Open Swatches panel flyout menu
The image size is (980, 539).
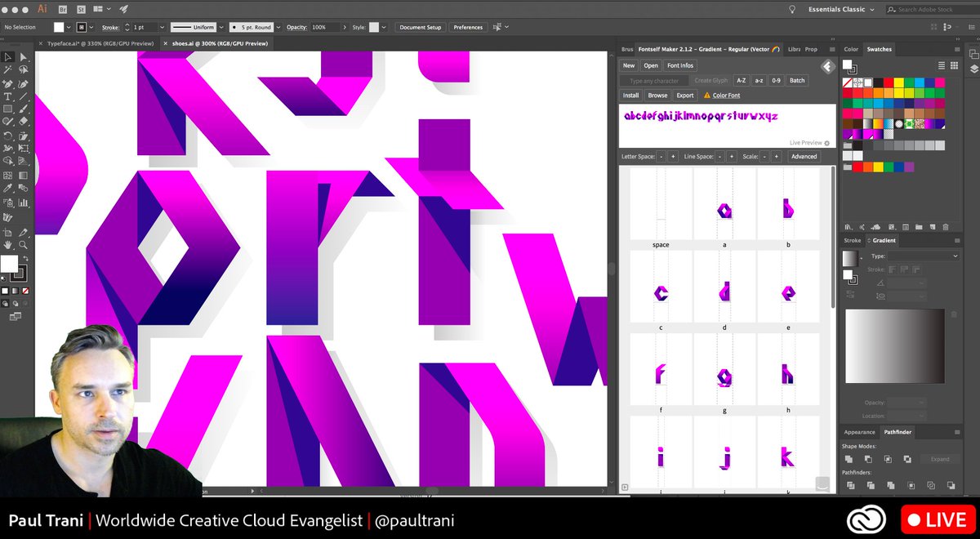(956, 49)
